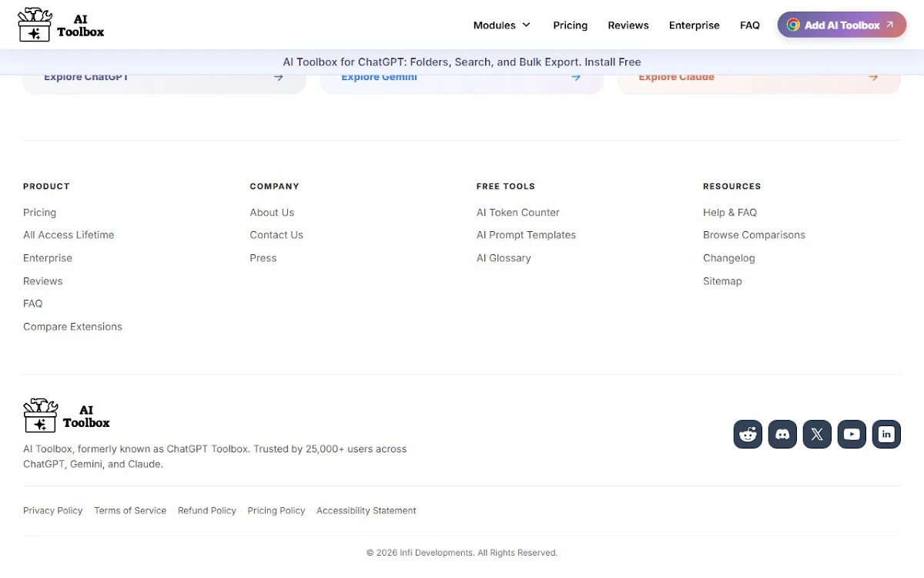Open Enterprise in the top navigation
The height and width of the screenshot is (578, 924).
coord(695,25)
